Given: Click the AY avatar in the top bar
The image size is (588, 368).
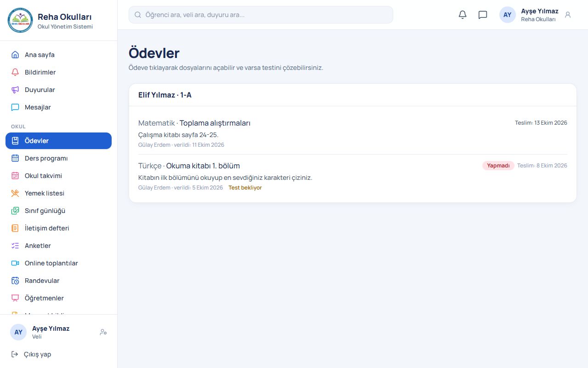Looking at the screenshot, I should [x=508, y=15].
